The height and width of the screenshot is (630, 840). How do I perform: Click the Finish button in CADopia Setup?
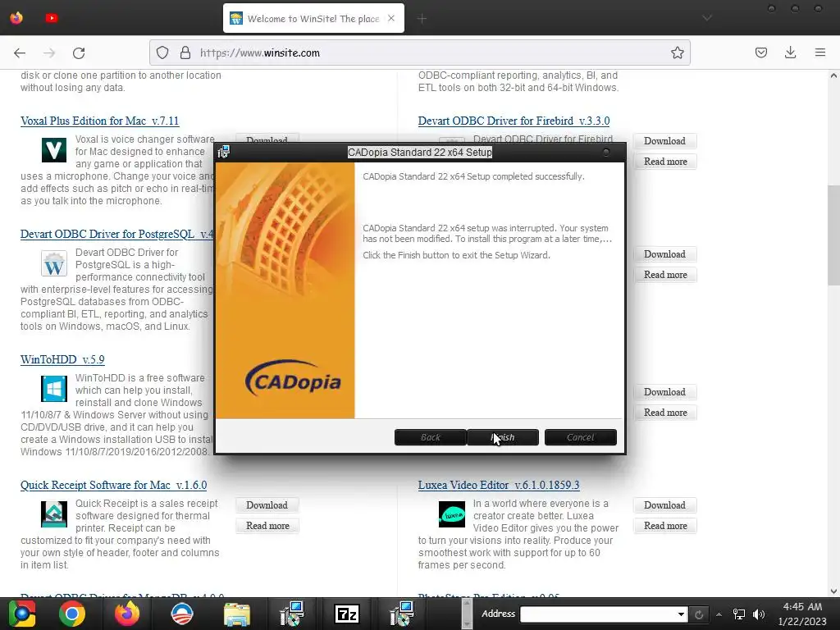[x=503, y=437]
